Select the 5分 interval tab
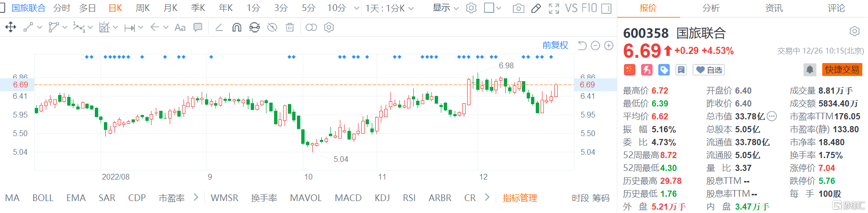Image resolution: width=868 pixels, height=213 pixels. 308,8
